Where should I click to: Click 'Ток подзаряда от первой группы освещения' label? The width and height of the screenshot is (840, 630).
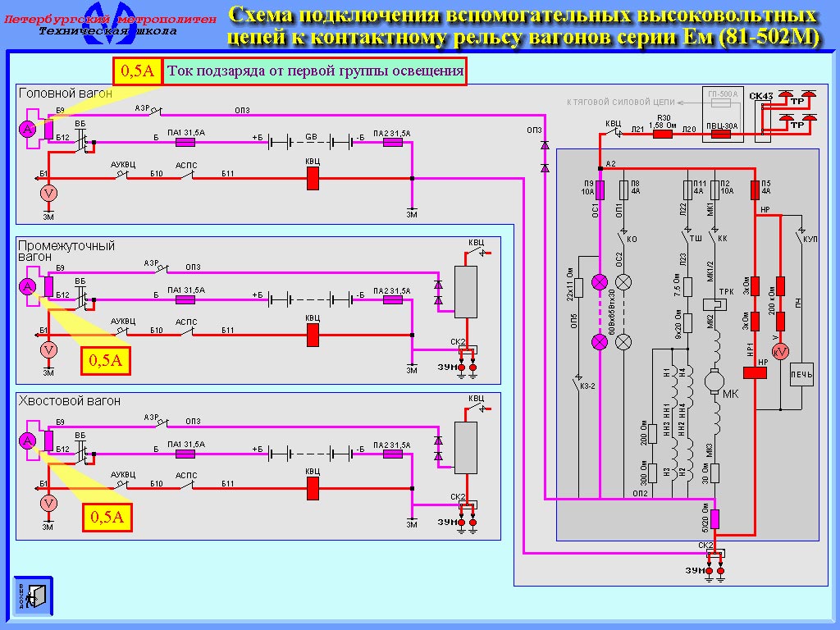(x=315, y=71)
